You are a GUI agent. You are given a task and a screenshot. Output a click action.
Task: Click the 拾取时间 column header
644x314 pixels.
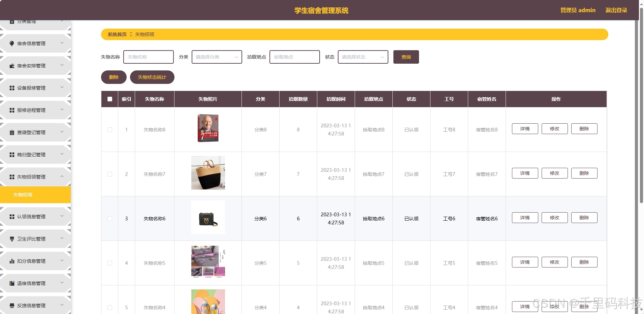[x=336, y=99]
